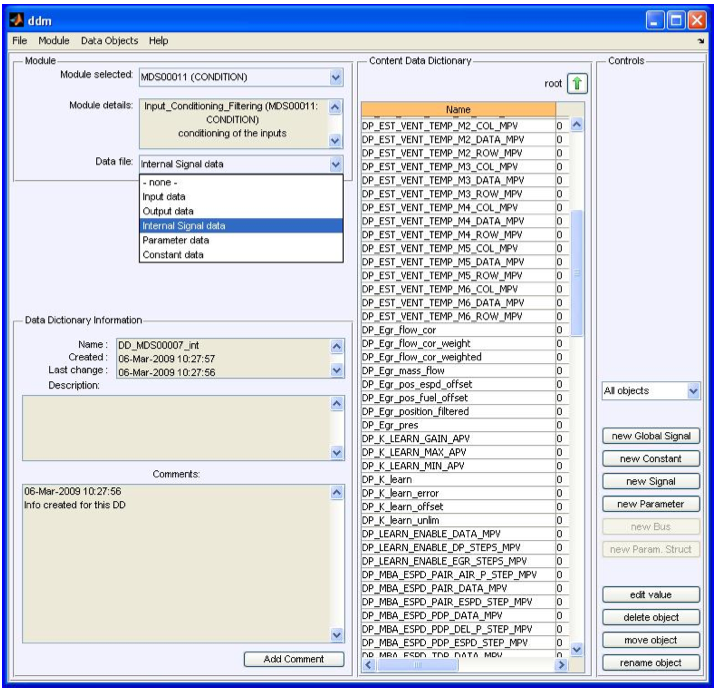Select 'Parameter data' in the dropdown list
The height and width of the screenshot is (693, 717).
tap(241, 240)
